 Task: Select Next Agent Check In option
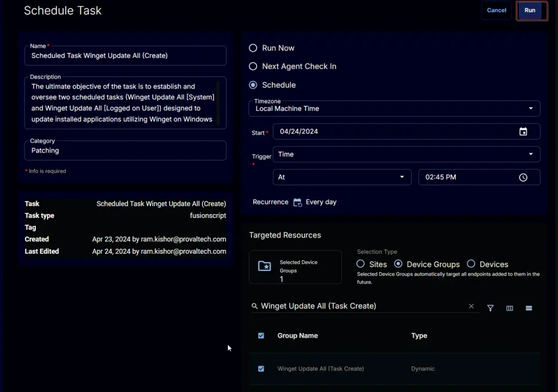click(x=253, y=66)
